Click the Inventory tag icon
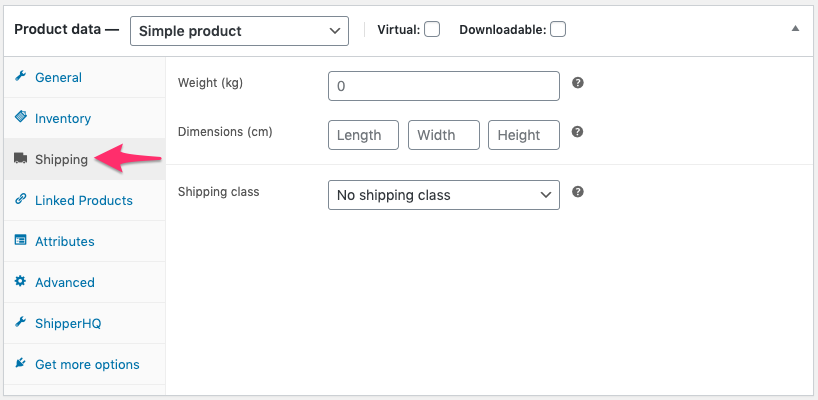 pyautogui.click(x=20, y=118)
